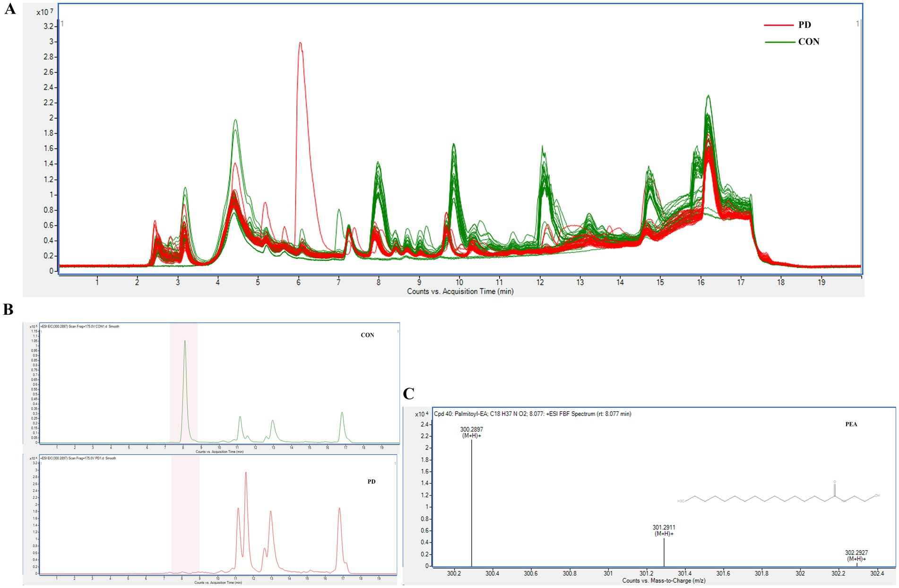Click panel A's Acquisition Time axis title
Viewport: 899px width, 588px height.
(x=460, y=291)
